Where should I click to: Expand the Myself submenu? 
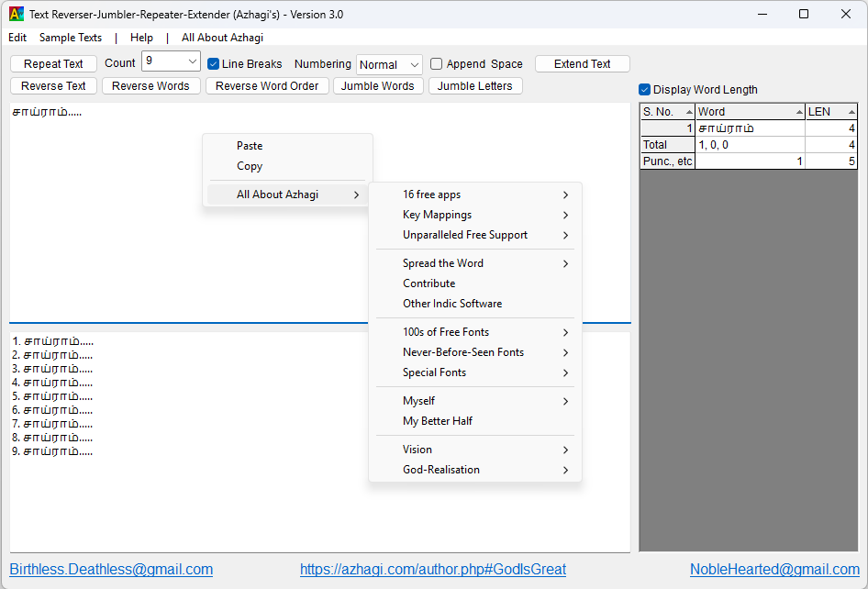pos(475,401)
